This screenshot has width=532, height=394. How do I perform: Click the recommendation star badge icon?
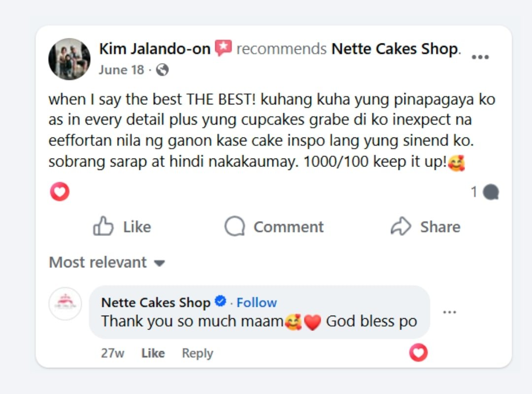click(x=224, y=48)
